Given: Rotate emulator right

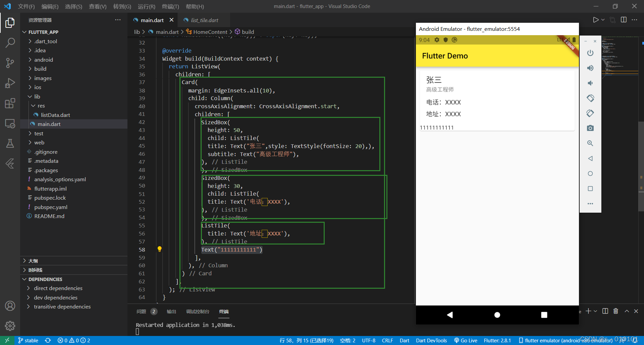Looking at the screenshot, I should click(590, 113).
